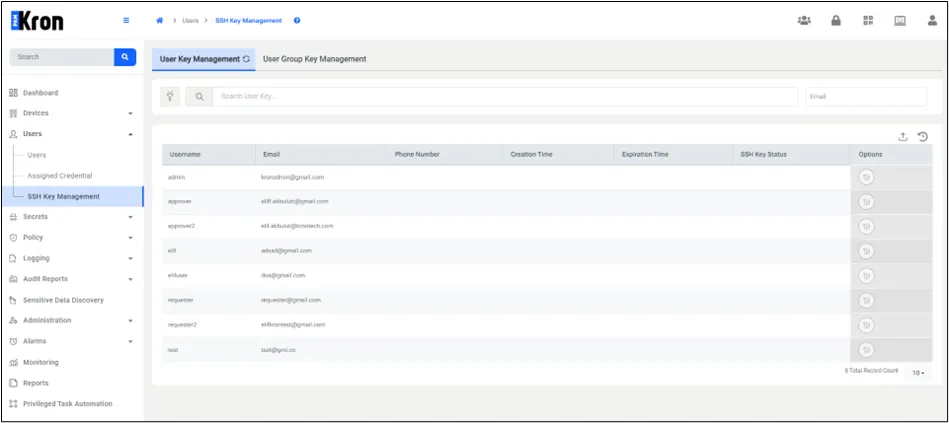
Task: Open options icon for requester2 row
Action: [866, 325]
